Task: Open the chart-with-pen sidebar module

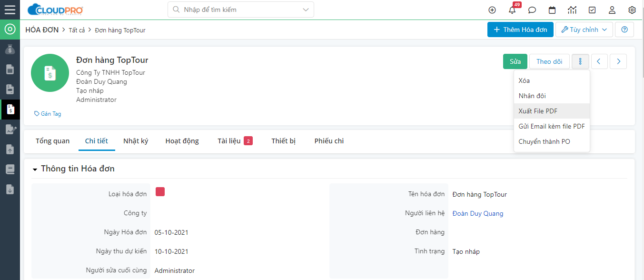Action: click(x=10, y=129)
